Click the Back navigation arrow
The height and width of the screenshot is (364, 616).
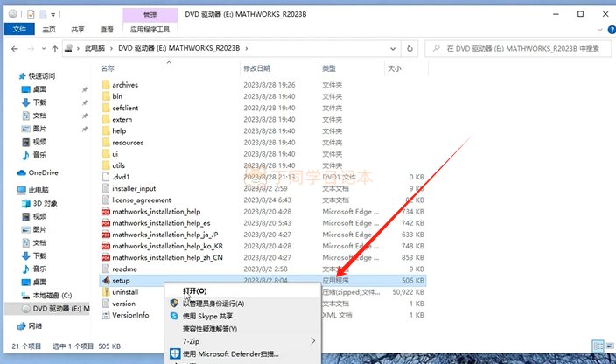(x=15, y=49)
